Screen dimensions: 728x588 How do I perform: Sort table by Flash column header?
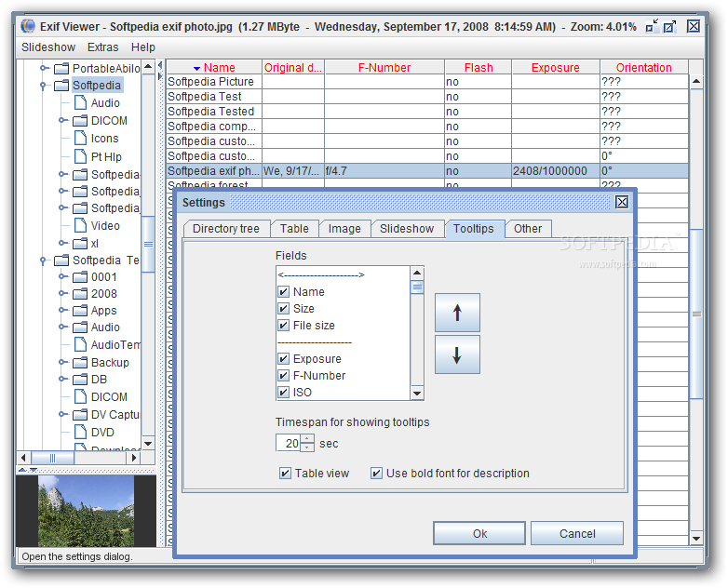click(479, 68)
